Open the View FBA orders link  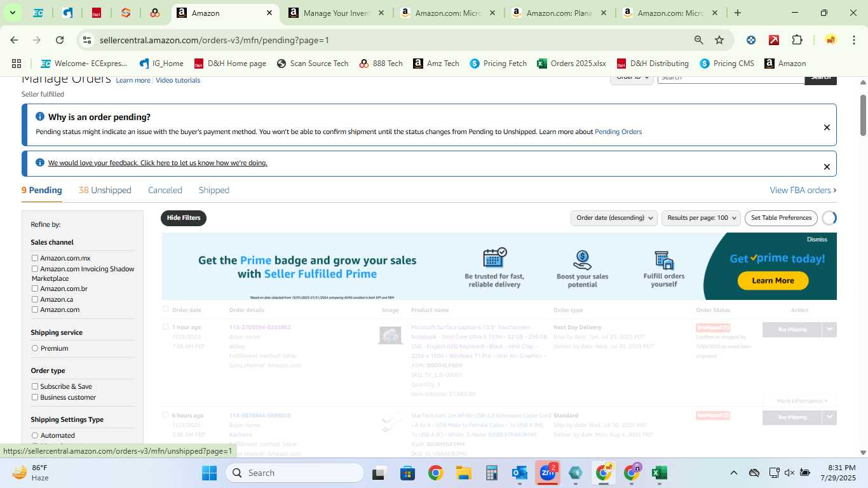pos(803,190)
